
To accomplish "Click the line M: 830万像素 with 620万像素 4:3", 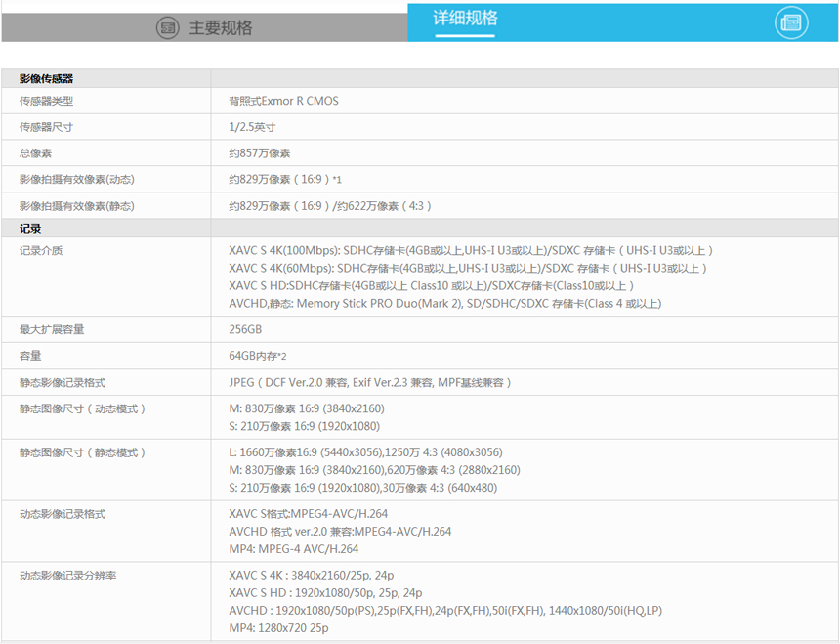I will pyautogui.click(x=374, y=470).
